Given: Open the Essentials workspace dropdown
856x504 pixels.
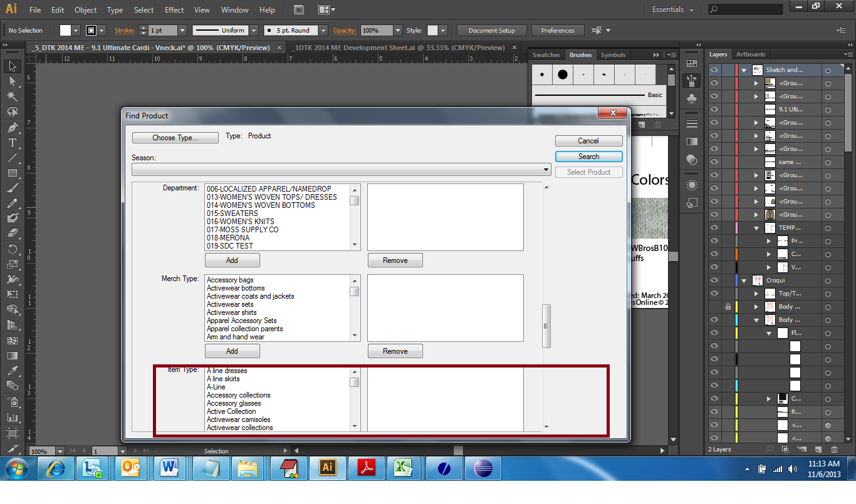Looking at the screenshot, I should [673, 10].
